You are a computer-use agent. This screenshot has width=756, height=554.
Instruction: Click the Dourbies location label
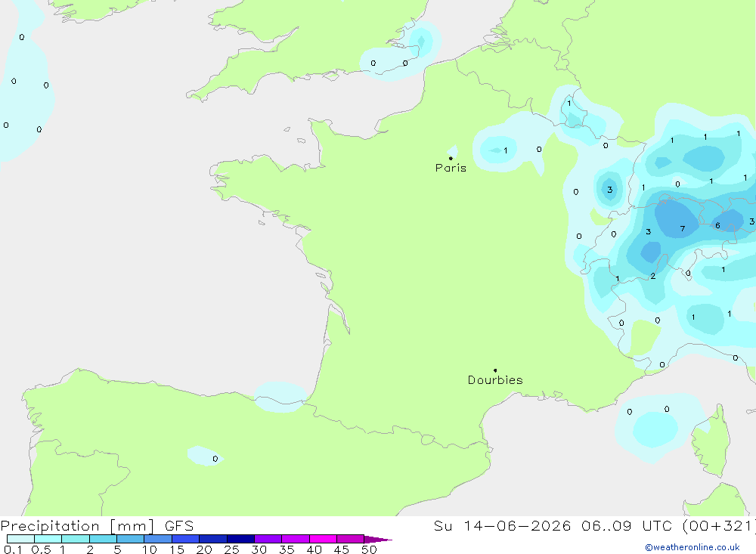[x=495, y=380]
